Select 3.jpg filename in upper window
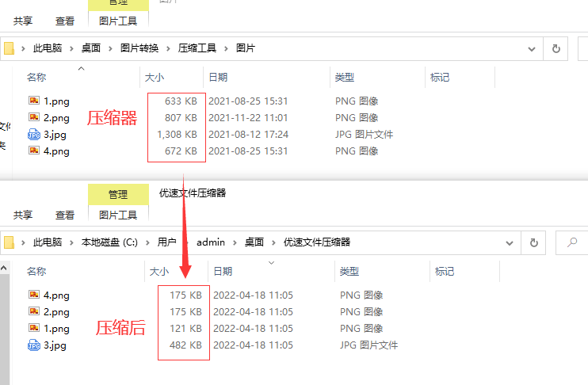 (x=55, y=135)
